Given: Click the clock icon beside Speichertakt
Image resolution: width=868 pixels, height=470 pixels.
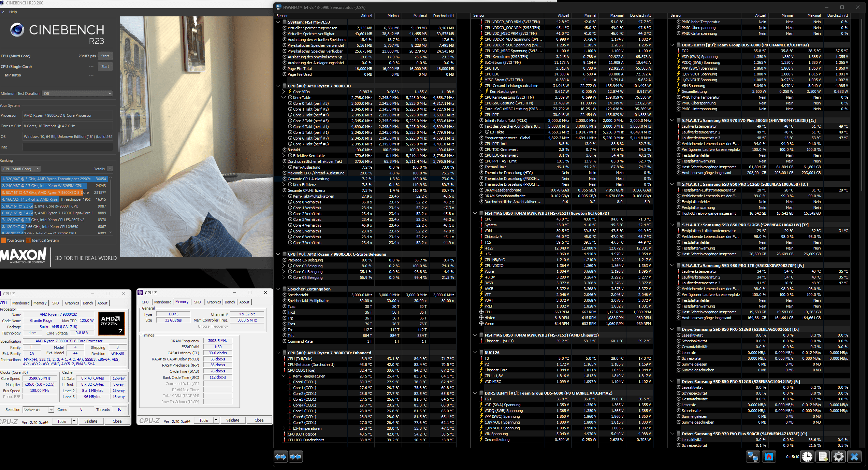Looking at the screenshot, I should [x=285, y=295].
